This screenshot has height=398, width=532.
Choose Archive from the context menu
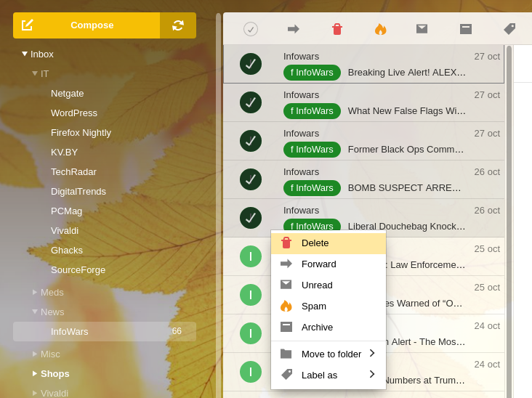click(x=329, y=327)
